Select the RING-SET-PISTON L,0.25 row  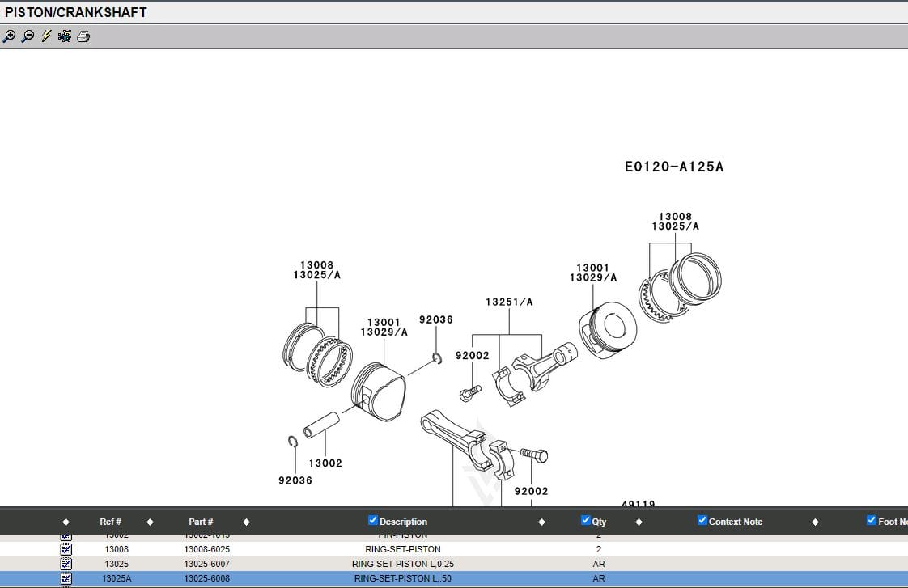(408, 564)
